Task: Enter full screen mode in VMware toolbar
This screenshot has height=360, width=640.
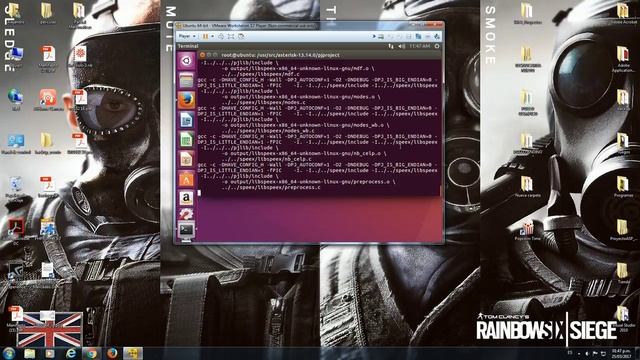Action: coord(231,36)
